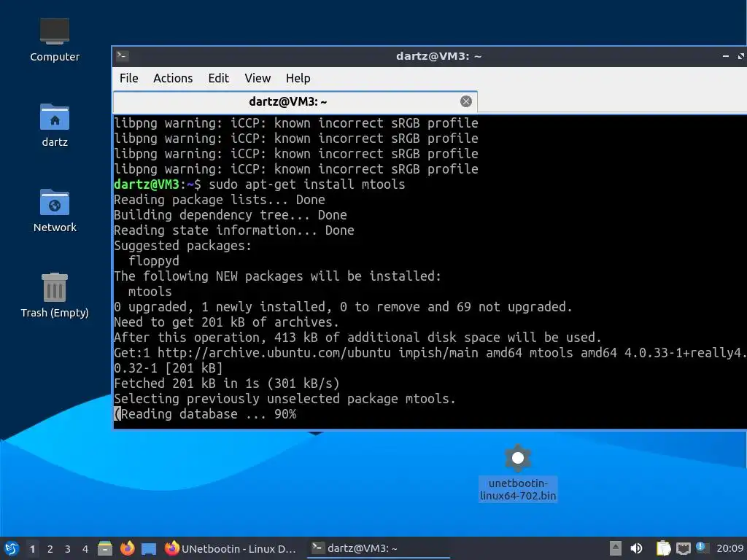Switch to workspace 4 in pager
747x560 pixels.
coord(85,549)
